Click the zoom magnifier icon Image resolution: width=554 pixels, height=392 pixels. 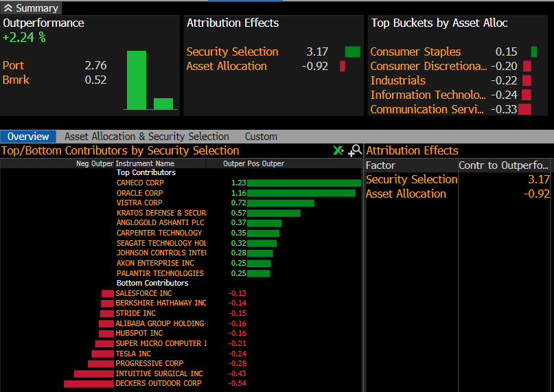[x=355, y=150]
